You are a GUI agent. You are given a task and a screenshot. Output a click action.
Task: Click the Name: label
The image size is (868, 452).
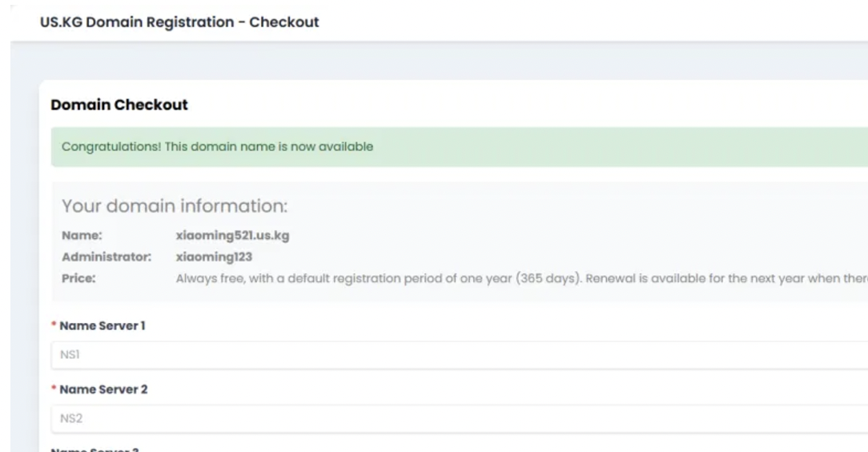pyautogui.click(x=82, y=236)
